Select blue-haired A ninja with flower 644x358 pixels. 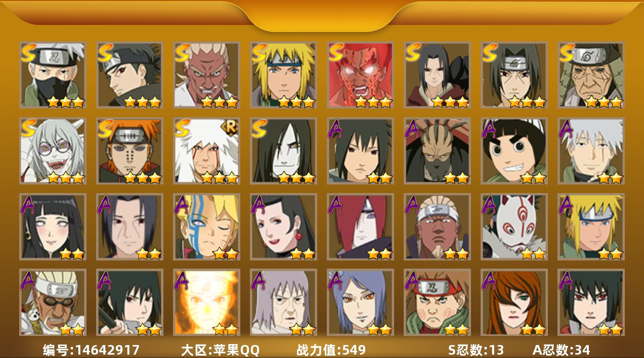pos(360,303)
